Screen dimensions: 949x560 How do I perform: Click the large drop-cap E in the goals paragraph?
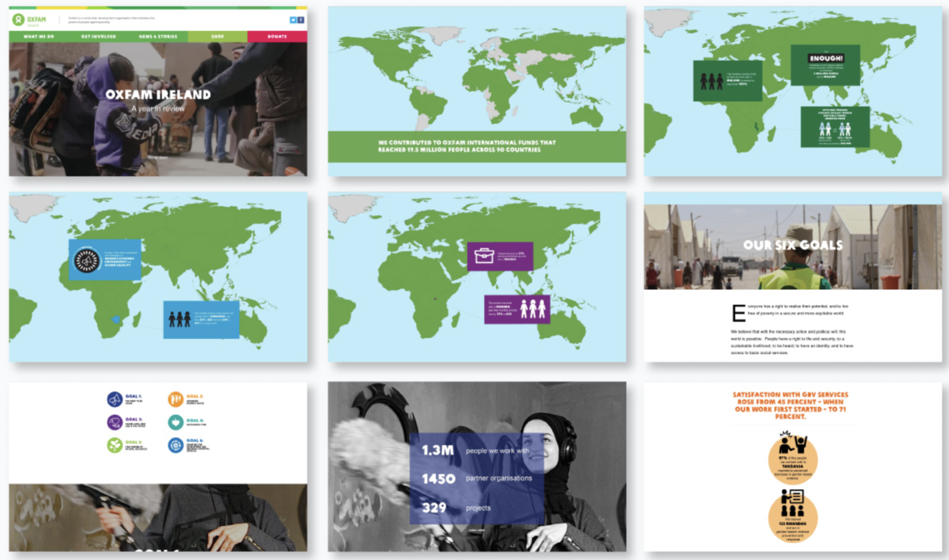pyautogui.click(x=738, y=313)
